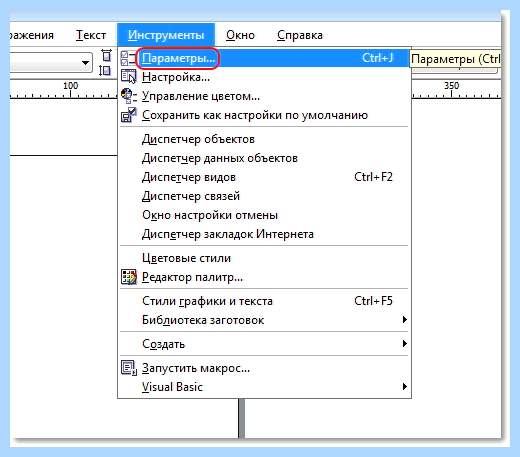Image resolution: width=520 pixels, height=457 pixels.
Task: Click the save-as-default settings icon
Action: 128,115
